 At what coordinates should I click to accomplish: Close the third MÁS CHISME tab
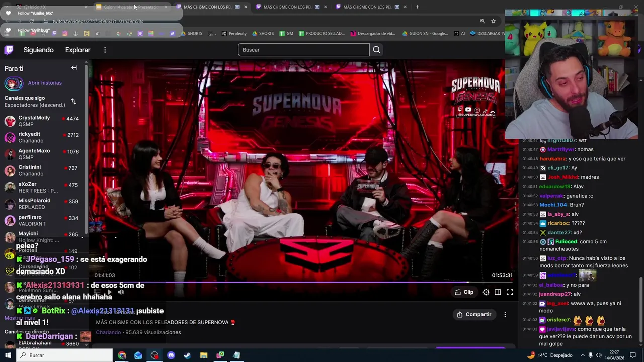coord(405,7)
